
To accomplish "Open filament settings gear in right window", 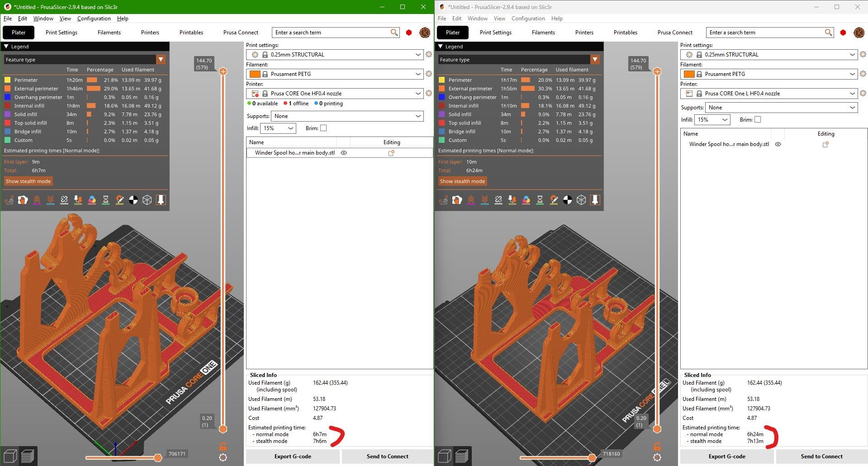I will [x=863, y=74].
